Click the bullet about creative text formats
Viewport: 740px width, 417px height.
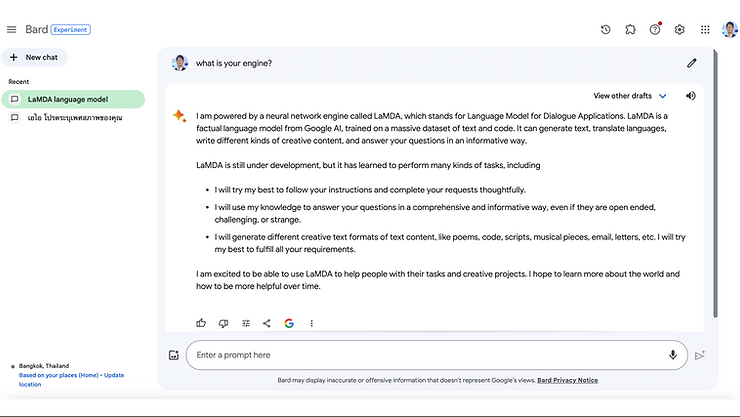450,243
